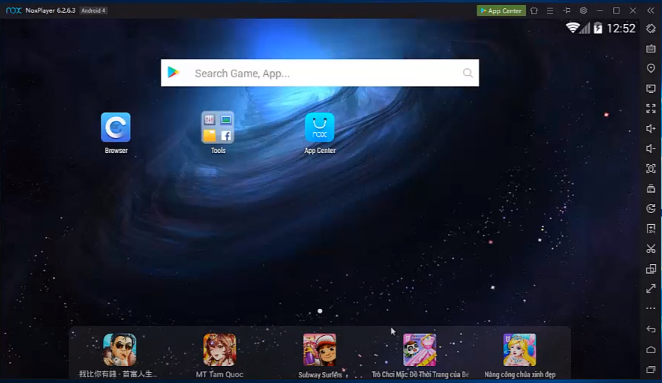Tap the Android home button in sidebar
The image size is (662, 383).
pos(651,349)
